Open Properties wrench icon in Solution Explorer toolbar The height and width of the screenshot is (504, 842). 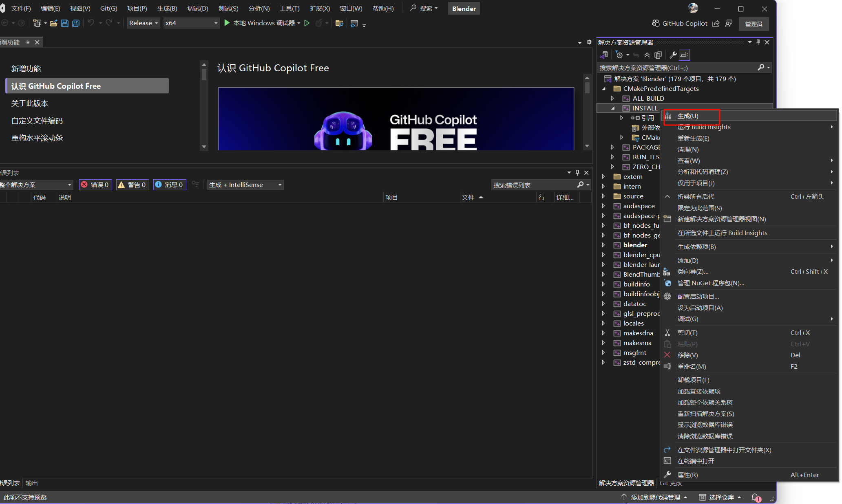[x=673, y=55]
